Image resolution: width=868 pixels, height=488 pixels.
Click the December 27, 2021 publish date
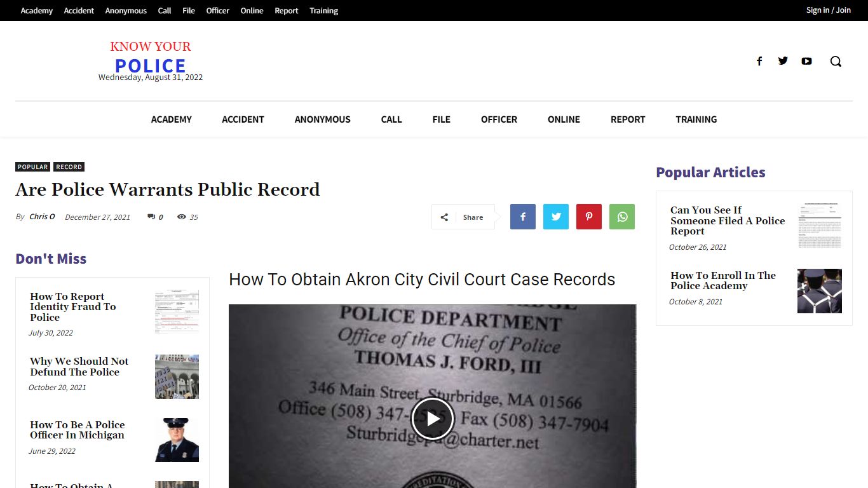pyautogui.click(x=97, y=217)
